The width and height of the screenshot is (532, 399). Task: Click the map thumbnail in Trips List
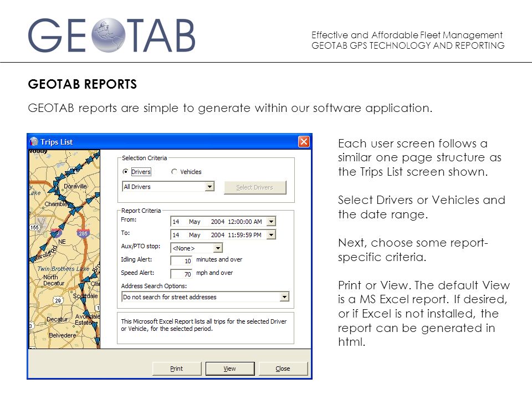tap(64, 249)
